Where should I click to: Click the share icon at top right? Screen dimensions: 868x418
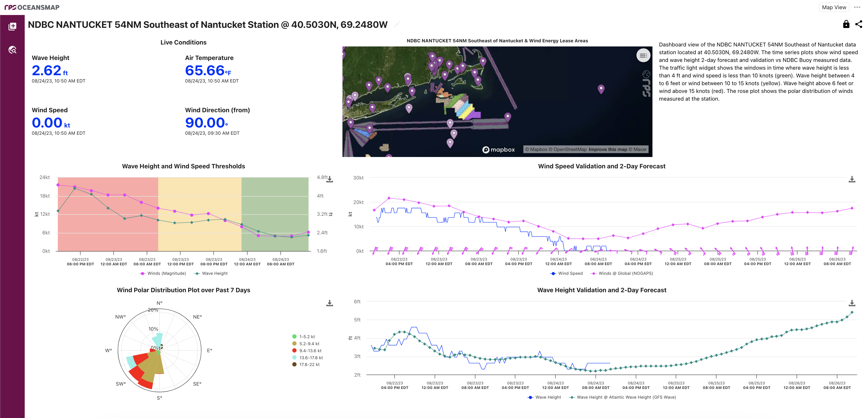point(859,24)
